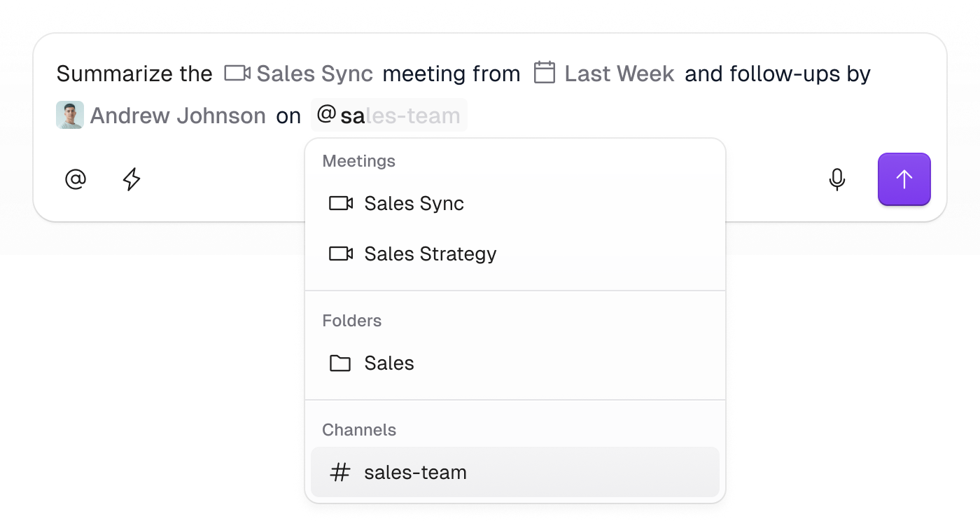
Task: Click the hash icon next to sales-team
Action: [x=340, y=472]
